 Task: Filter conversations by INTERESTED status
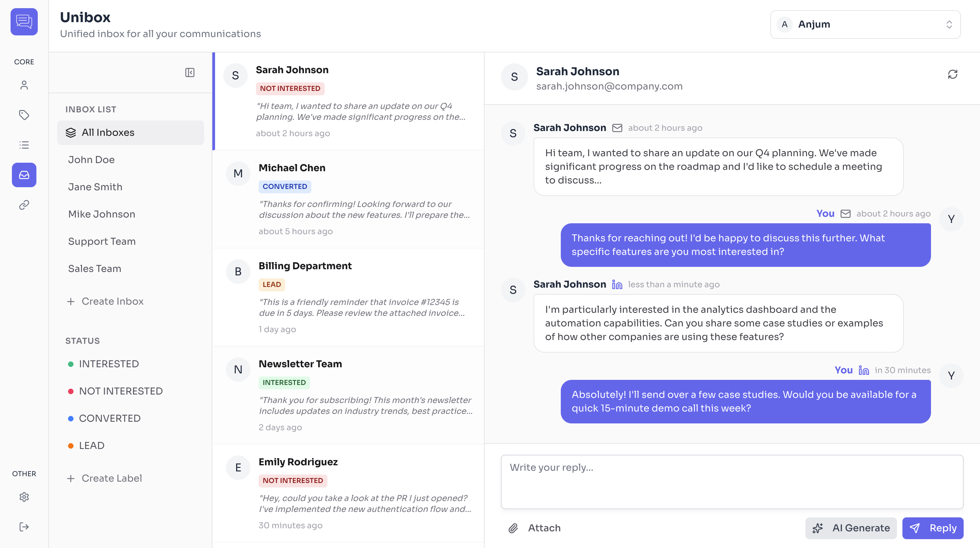(x=109, y=364)
